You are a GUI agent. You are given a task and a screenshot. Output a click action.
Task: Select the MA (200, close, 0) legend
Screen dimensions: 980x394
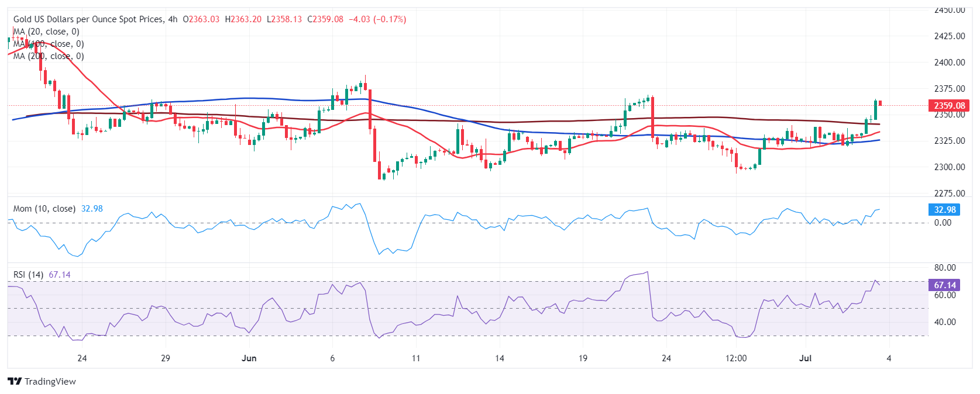[x=49, y=56]
